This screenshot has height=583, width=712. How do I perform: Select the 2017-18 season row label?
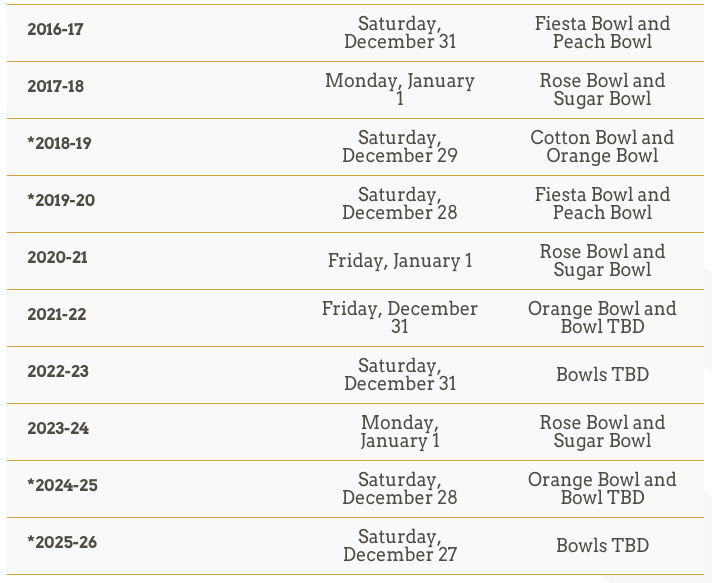pos(55,86)
